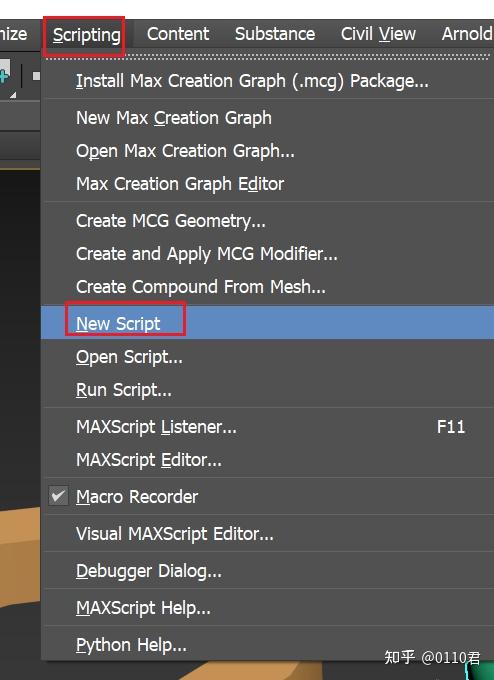The height and width of the screenshot is (680, 494).
Task: Open the Substance menu
Action: [275, 34]
